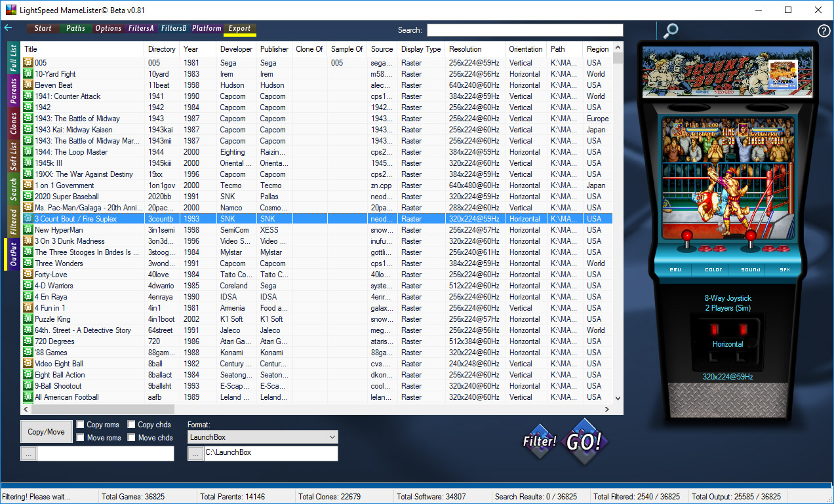This screenshot has height=504, width=834.
Task: Switch to the Parents side tab
Action: coord(12,91)
